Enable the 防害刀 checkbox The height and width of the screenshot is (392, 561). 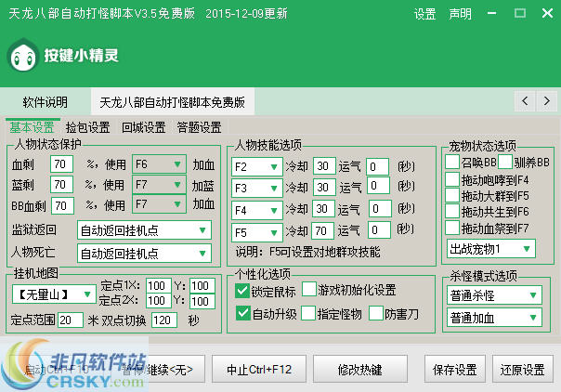click(x=376, y=313)
